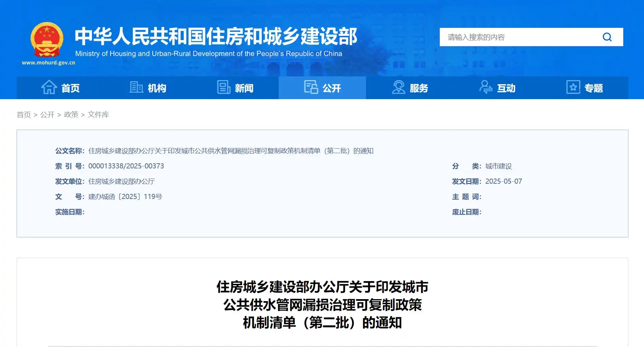Click the Ministry title banner text
The image size is (644, 347).
(216, 37)
